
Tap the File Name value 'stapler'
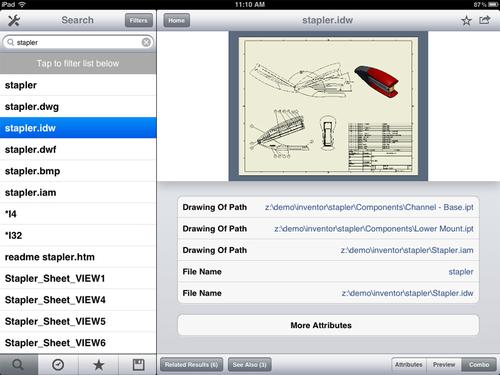point(461,272)
